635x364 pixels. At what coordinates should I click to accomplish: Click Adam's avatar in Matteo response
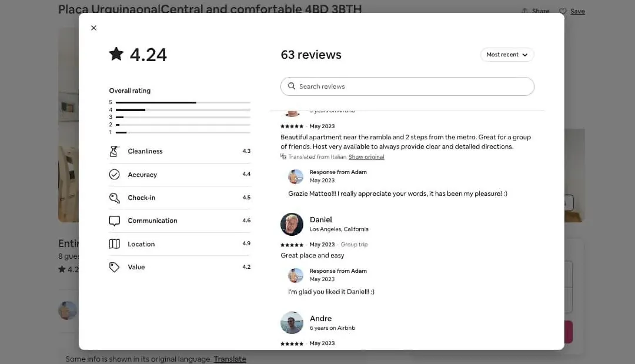[x=296, y=176]
